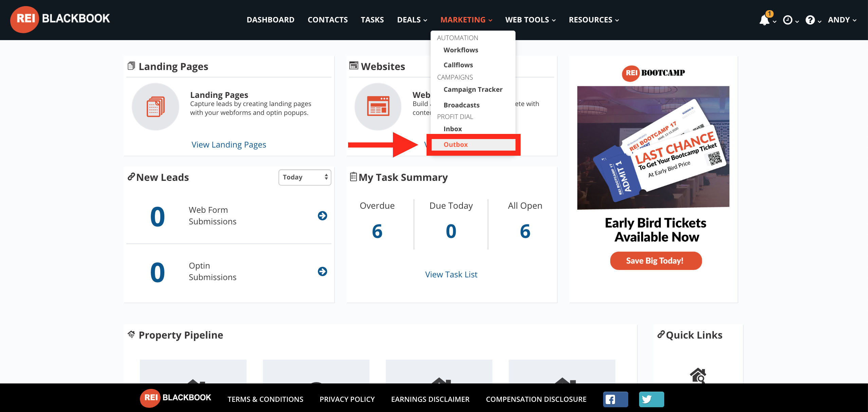Open Privacy Policy footer link
This screenshot has height=412, width=868.
coord(347,399)
